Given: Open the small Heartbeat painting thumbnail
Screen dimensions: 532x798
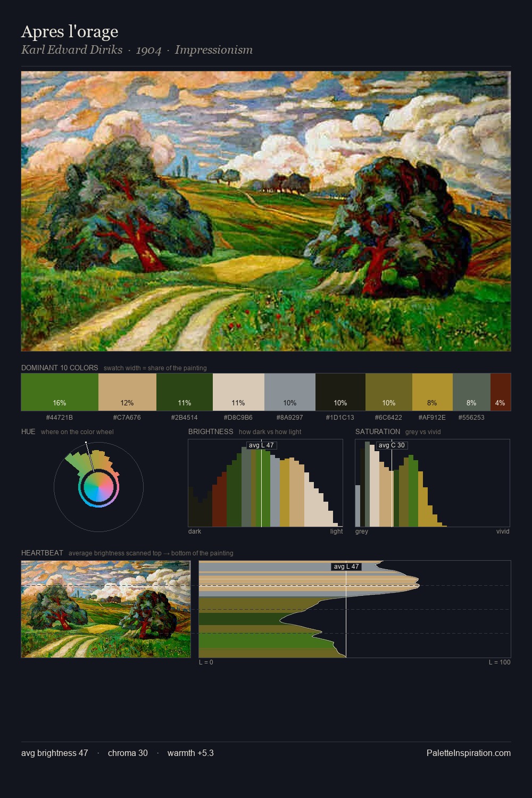Looking at the screenshot, I should [x=106, y=609].
